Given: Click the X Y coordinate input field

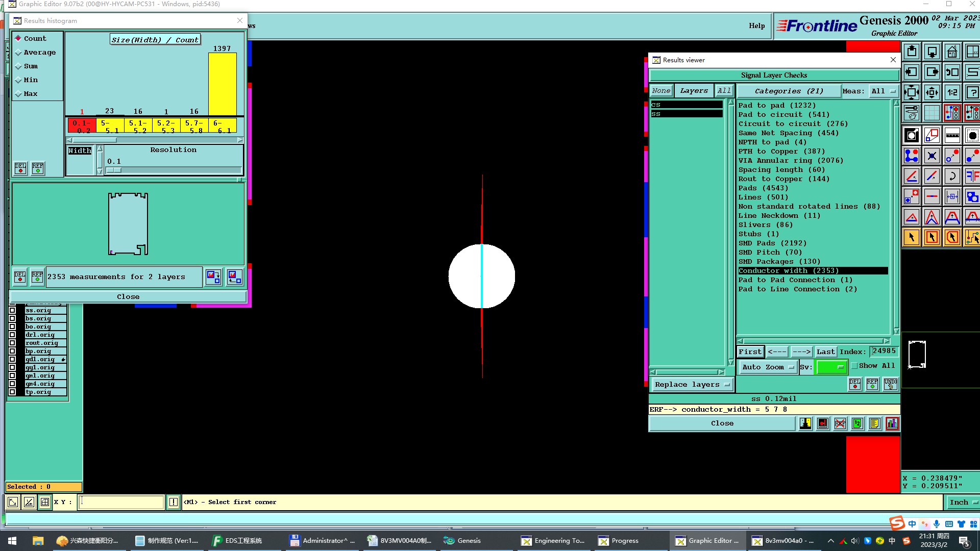Looking at the screenshot, I should point(121,502).
